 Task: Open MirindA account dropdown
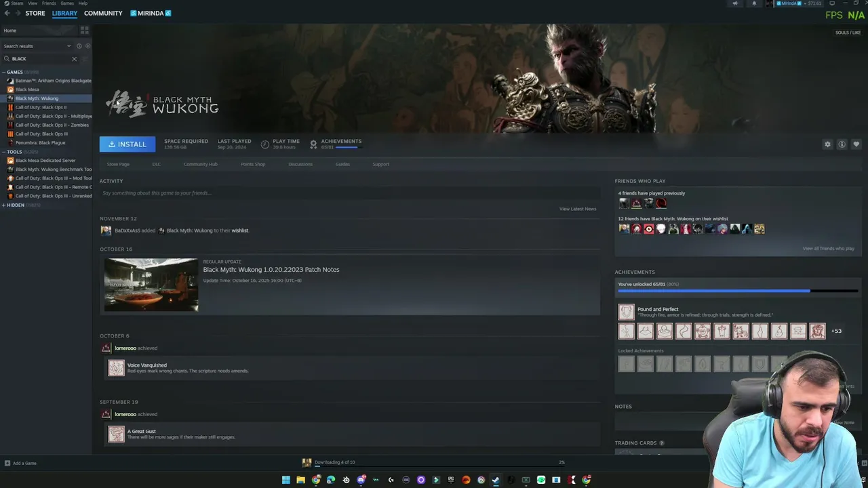pyautogui.click(x=797, y=3)
